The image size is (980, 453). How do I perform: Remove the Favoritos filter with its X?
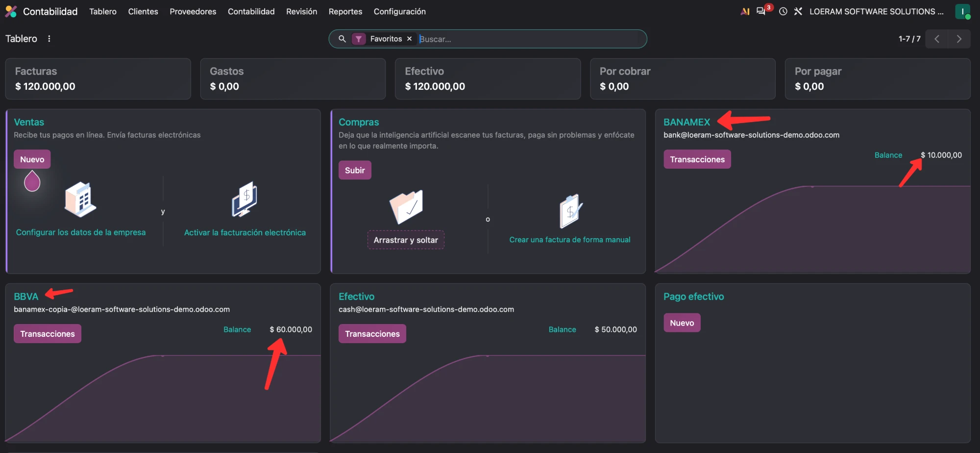[x=409, y=39]
